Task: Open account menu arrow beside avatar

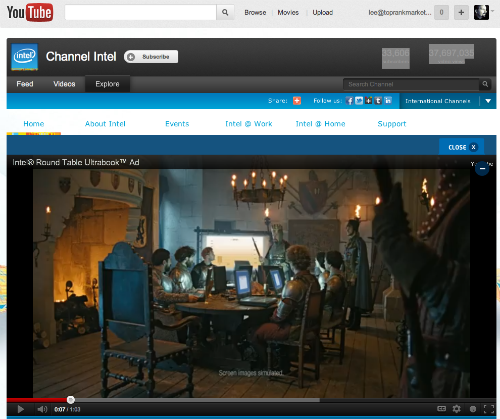Action: coord(492,11)
